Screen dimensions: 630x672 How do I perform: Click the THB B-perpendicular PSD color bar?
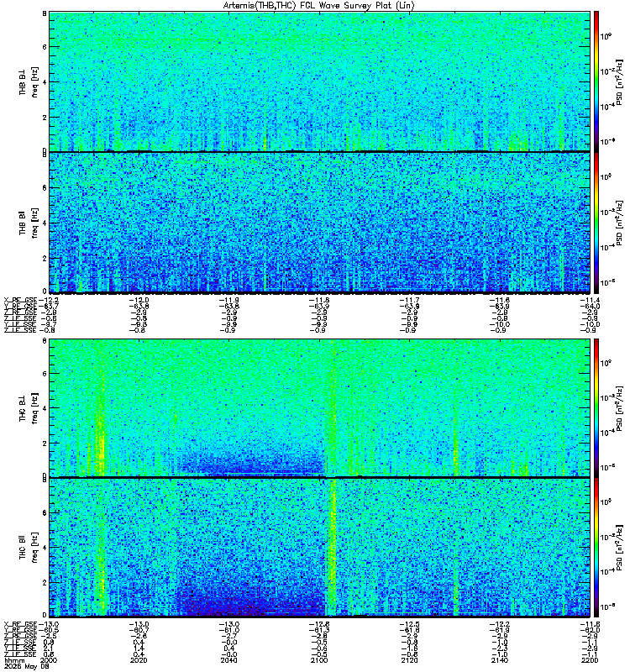596,81
